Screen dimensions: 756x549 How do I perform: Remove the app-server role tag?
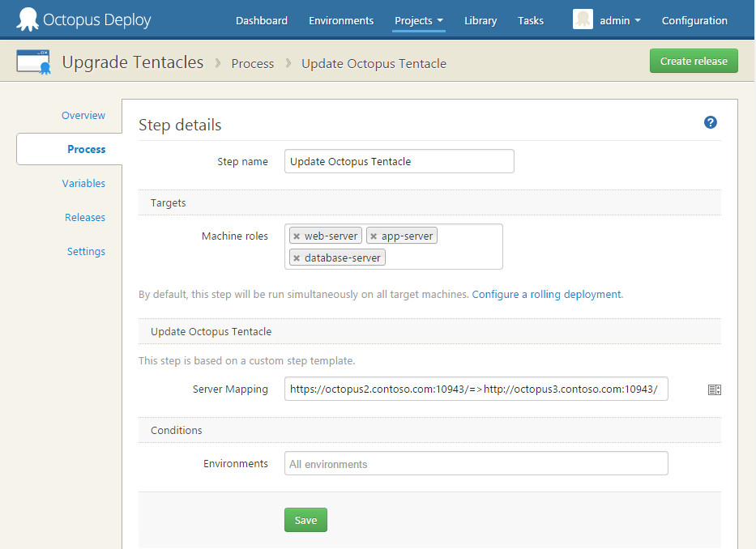click(374, 236)
